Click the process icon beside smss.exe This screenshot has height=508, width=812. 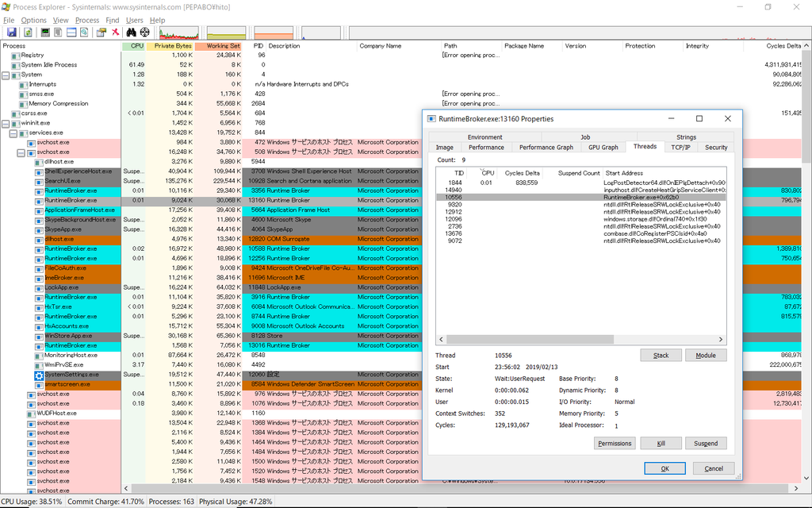click(23, 94)
